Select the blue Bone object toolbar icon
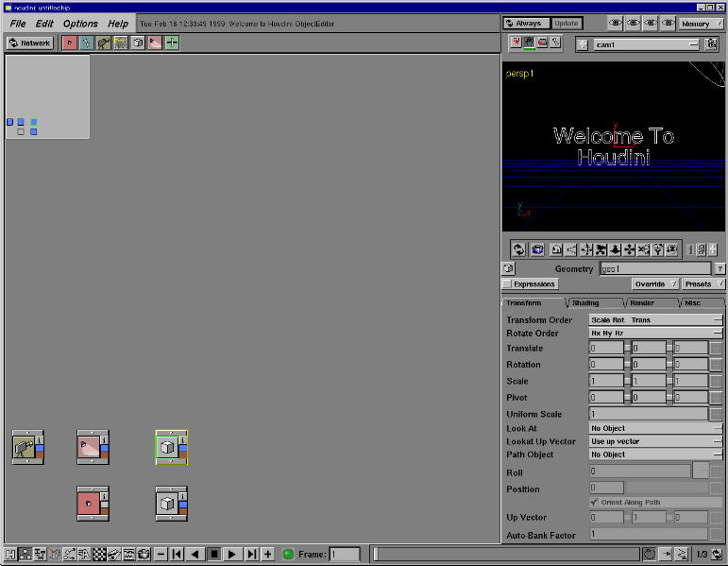 (86, 43)
